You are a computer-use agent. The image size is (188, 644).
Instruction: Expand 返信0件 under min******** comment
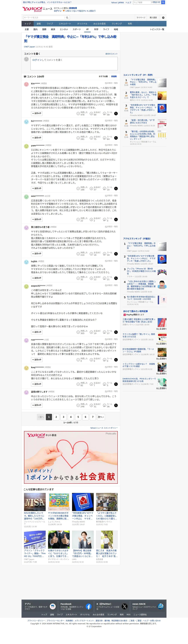click(x=37, y=219)
